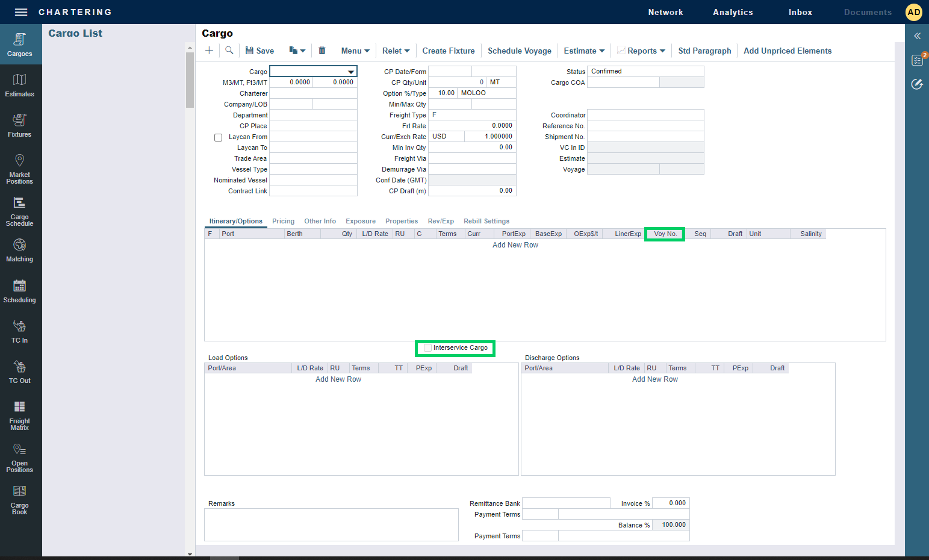The image size is (929, 560).
Task: Collapse the right panel with double chevron
Action: point(917,36)
